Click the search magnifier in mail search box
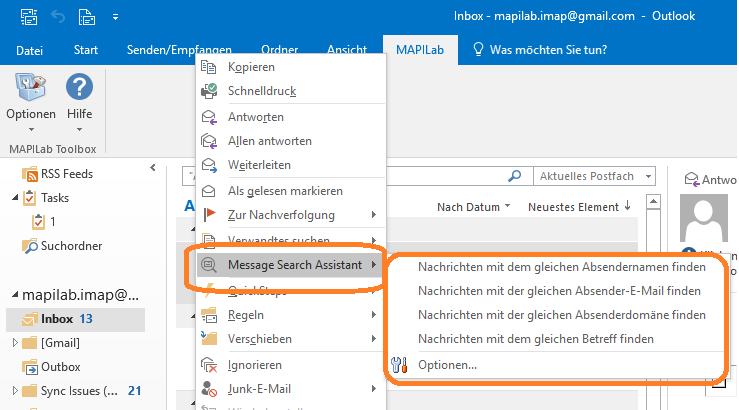Image resolution: width=739 pixels, height=410 pixels. (515, 176)
